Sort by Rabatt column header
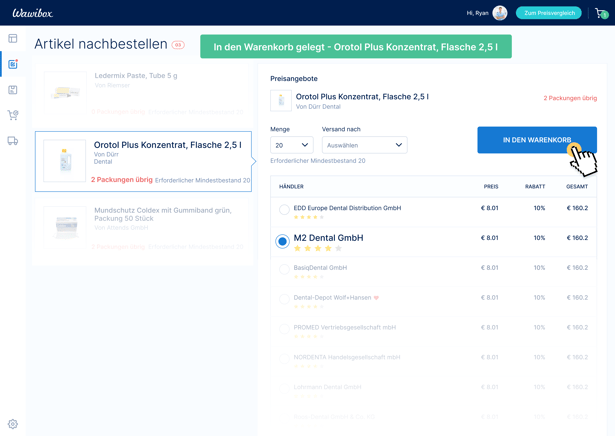 [535, 187]
